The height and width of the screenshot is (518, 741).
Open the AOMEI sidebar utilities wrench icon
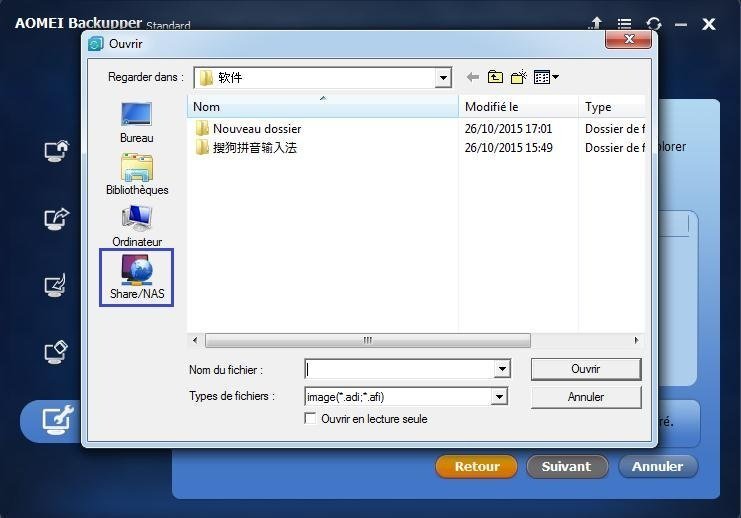[x=58, y=420]
